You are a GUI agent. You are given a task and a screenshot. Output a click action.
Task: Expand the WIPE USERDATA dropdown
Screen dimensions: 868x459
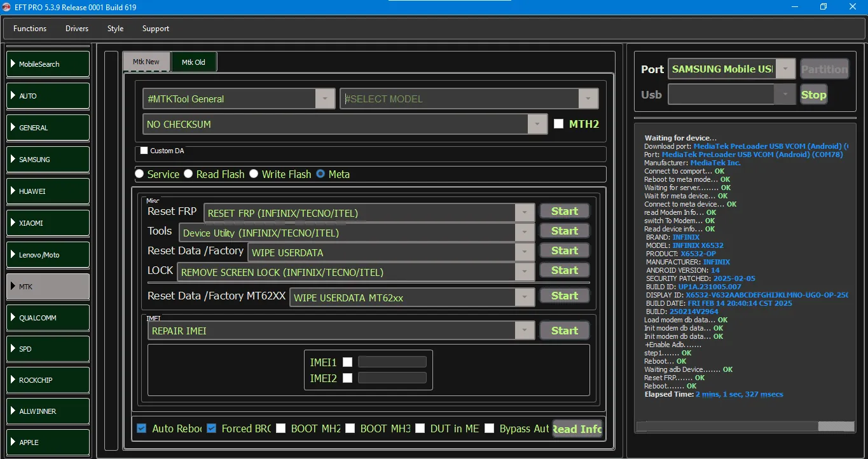[x=525, y=252]
